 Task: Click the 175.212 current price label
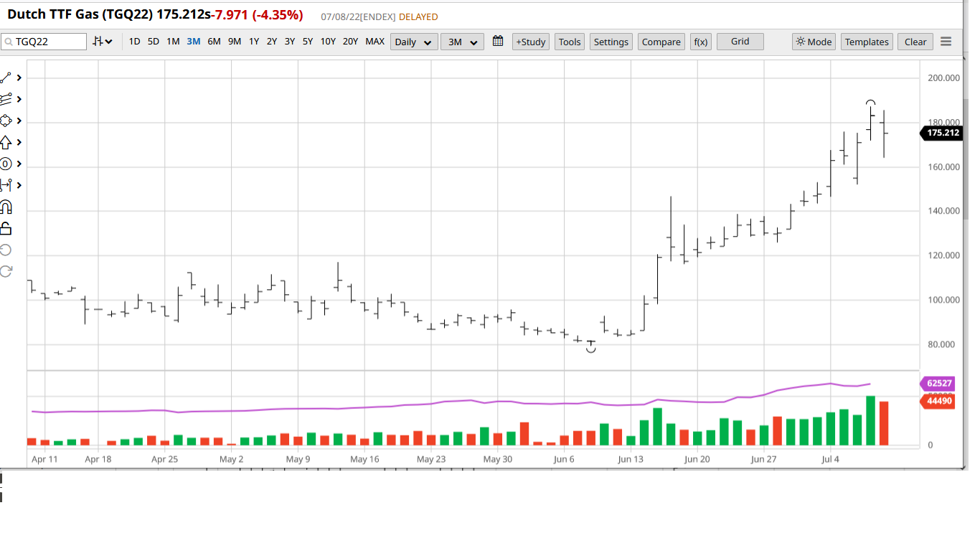941,133
